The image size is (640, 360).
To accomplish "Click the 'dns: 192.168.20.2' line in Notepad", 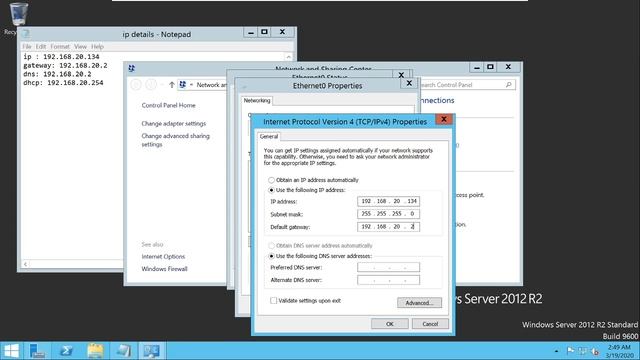I will coord(57,74).
